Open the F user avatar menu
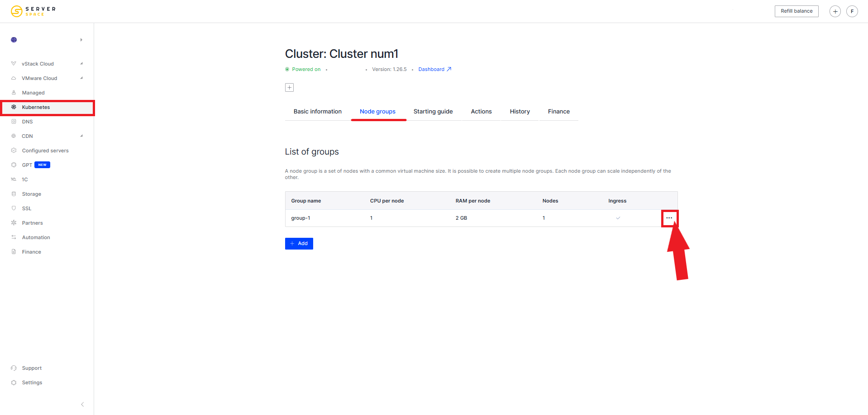This screenshot has width=868, height=415. coord(852,11)
